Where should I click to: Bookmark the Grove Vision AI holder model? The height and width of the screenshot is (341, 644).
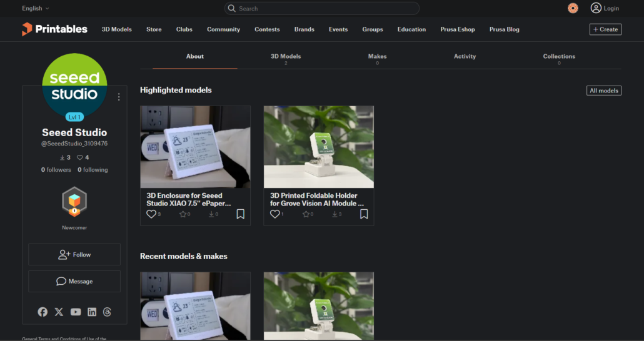pyautogui.click(x=364, y=214)
